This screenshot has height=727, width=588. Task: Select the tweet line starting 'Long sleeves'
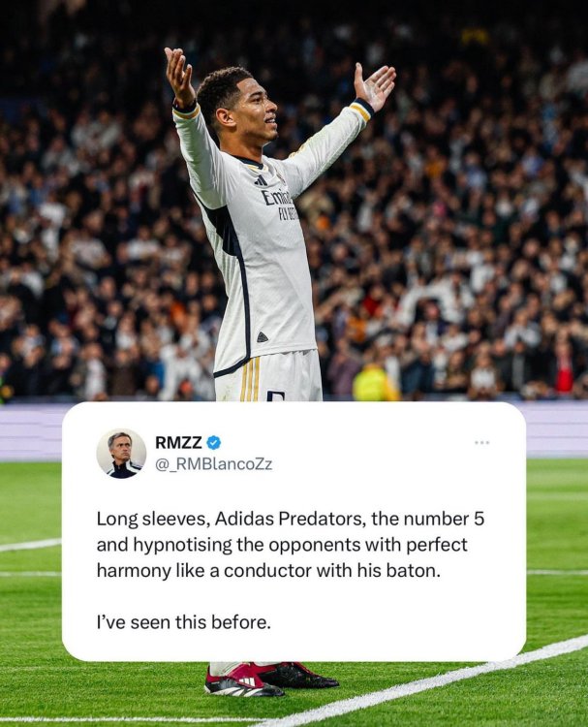tap(291, 519)
